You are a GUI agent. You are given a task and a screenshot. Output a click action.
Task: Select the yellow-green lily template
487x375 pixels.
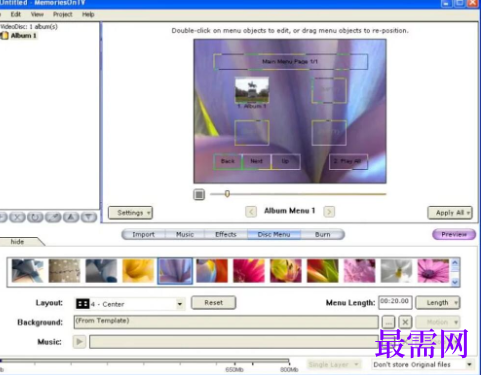[286, 271]
